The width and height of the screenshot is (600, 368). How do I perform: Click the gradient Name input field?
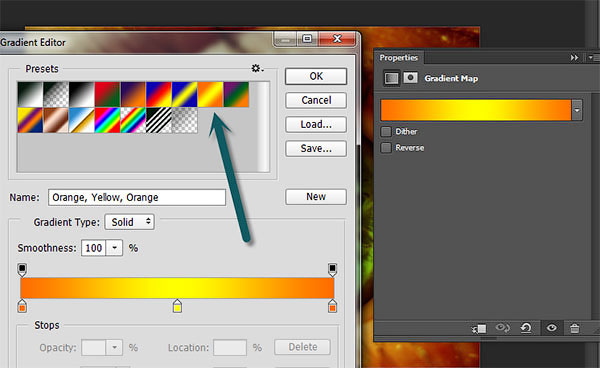(137, 197)
